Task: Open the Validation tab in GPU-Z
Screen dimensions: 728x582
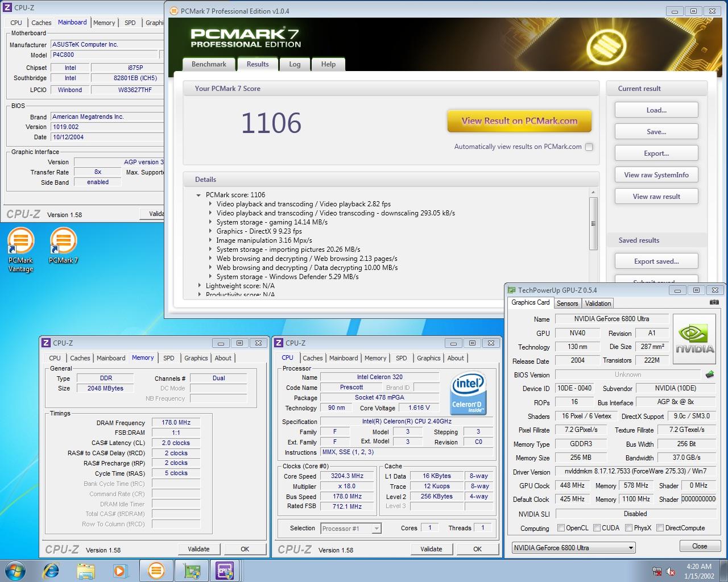Action: point(598,304)
